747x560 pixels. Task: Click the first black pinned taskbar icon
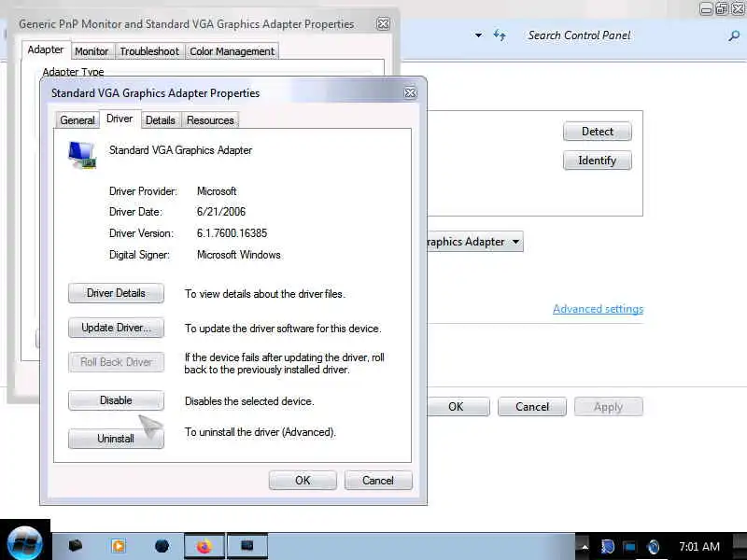[75, 545]
